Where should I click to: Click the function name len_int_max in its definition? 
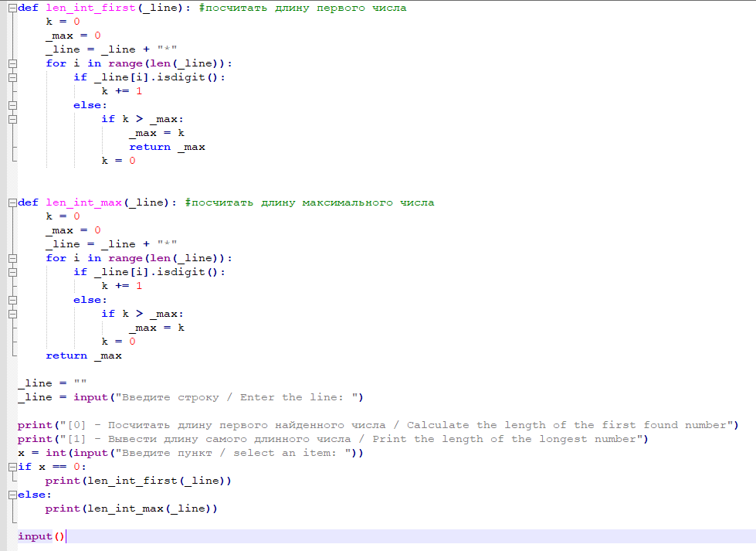click(x=84, y=202)
